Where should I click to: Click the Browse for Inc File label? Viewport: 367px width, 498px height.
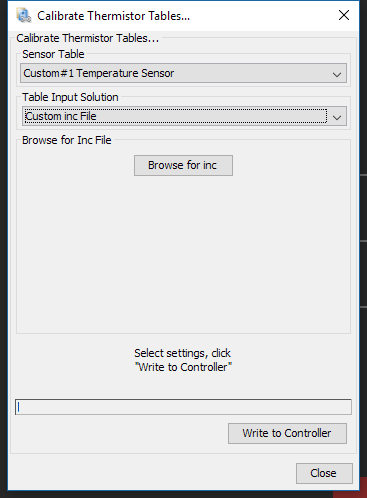pyautogui.click(x=67, y=140)
